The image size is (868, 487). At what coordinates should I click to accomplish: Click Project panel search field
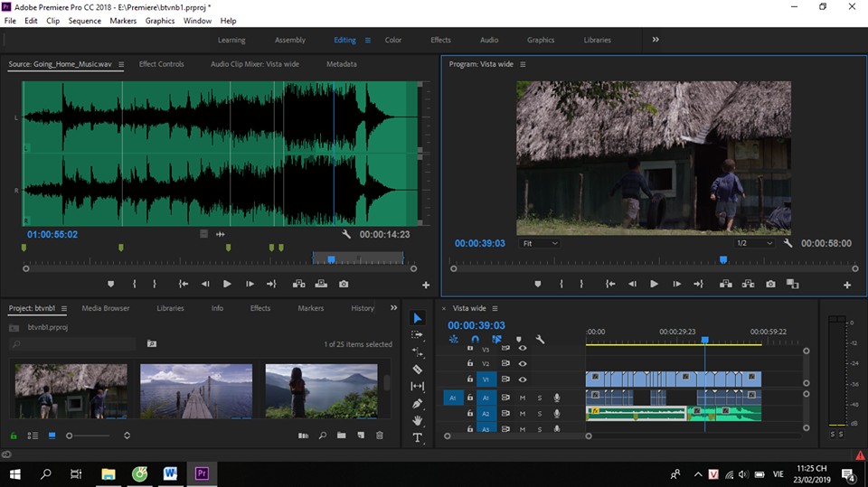[x=72, y=343]
